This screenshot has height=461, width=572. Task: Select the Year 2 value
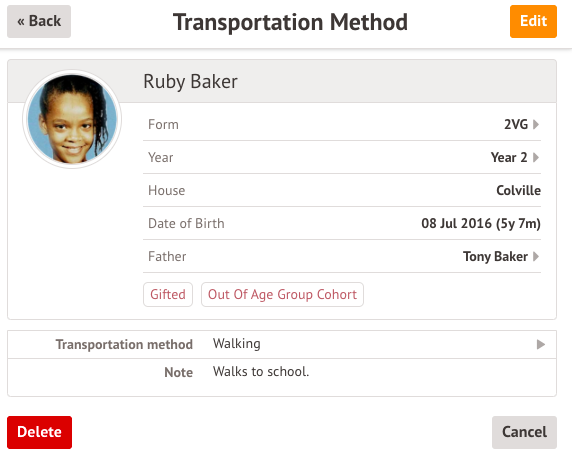click(509, 158)
